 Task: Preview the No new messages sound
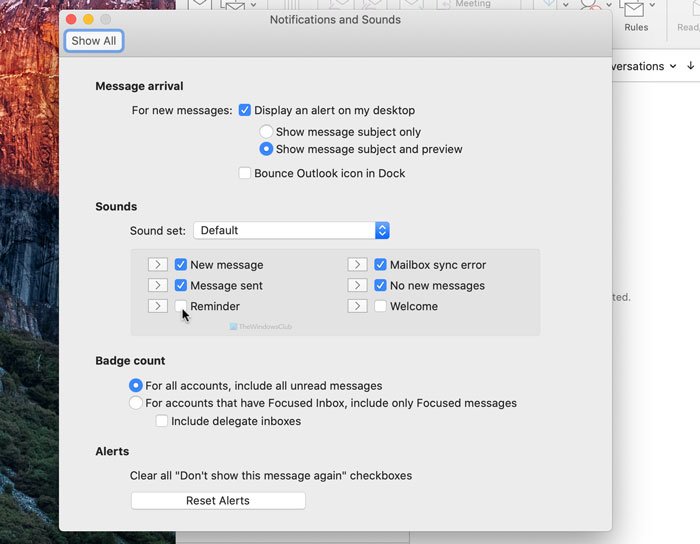coord(357,285)
